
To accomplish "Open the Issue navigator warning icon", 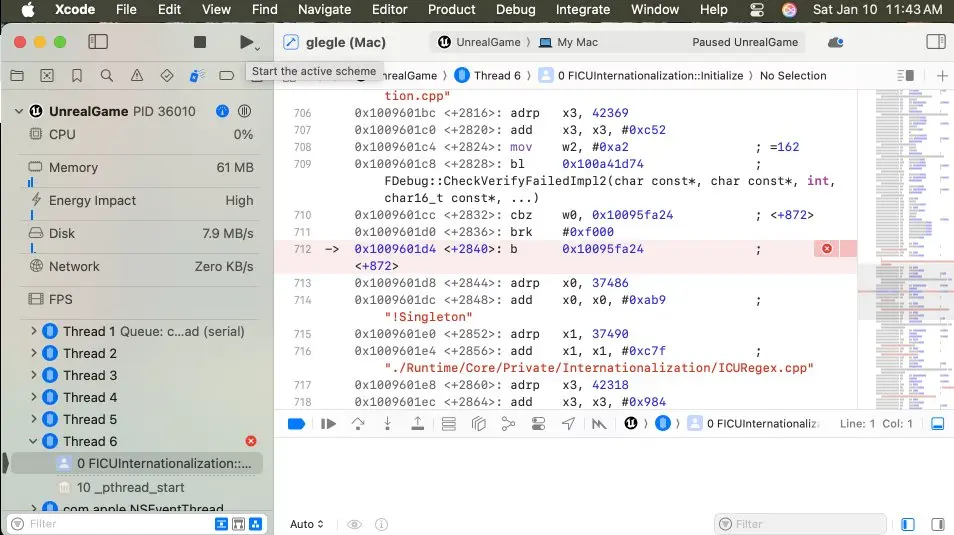I will [137, 76].
